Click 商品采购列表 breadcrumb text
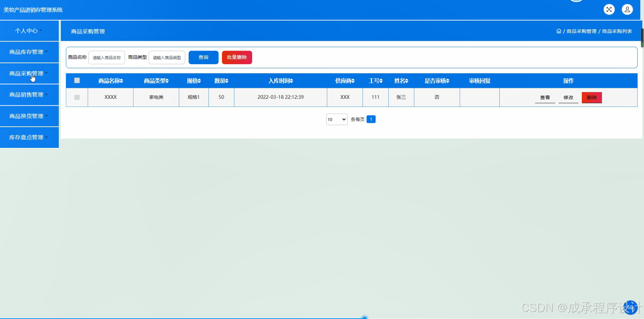This screenshot has width=644, height=319. [x=617, y=31]
